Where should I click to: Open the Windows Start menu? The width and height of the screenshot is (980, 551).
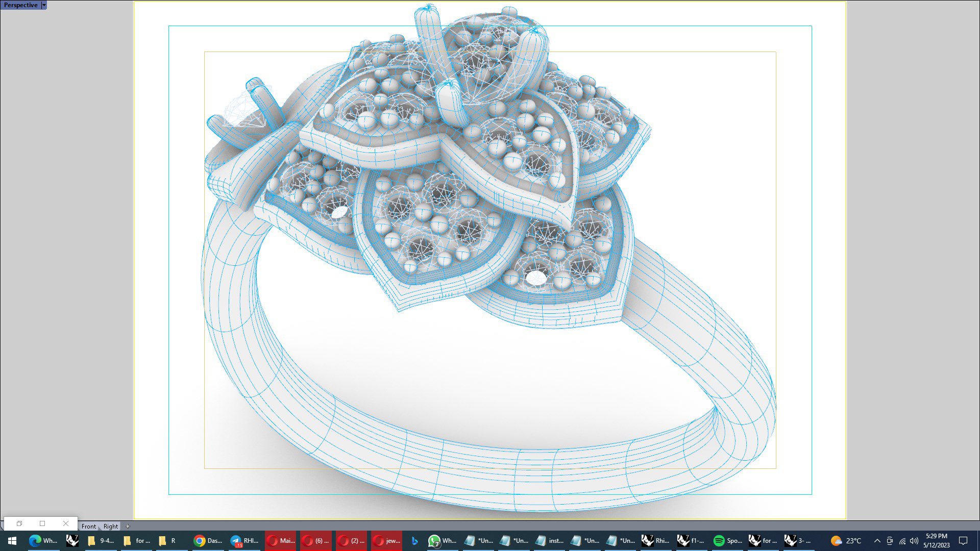[12, 541]
